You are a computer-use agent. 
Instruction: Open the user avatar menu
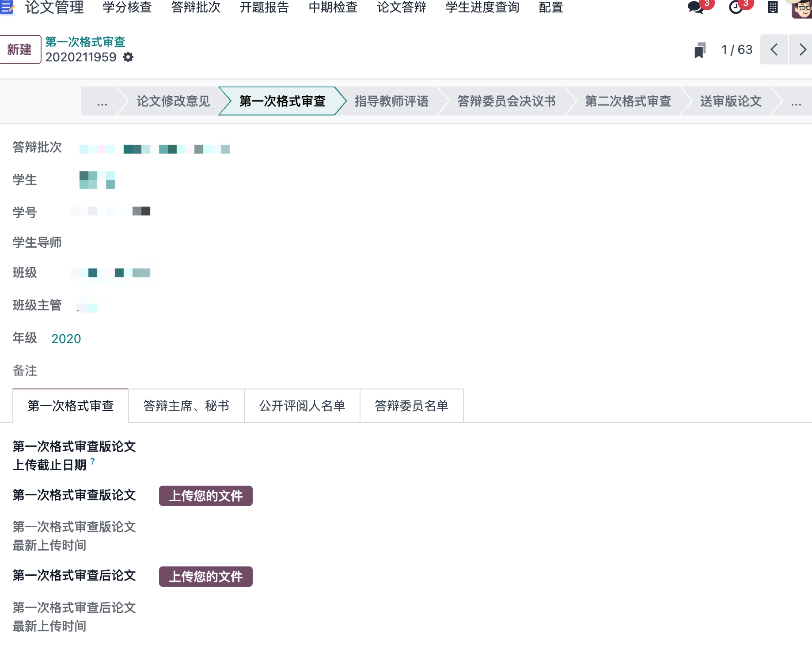801,9
